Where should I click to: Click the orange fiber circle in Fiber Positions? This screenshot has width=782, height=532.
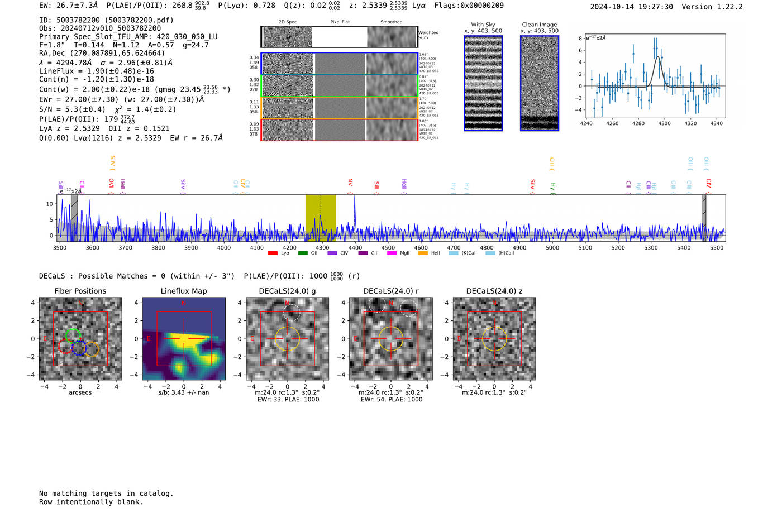coord(92,349)
